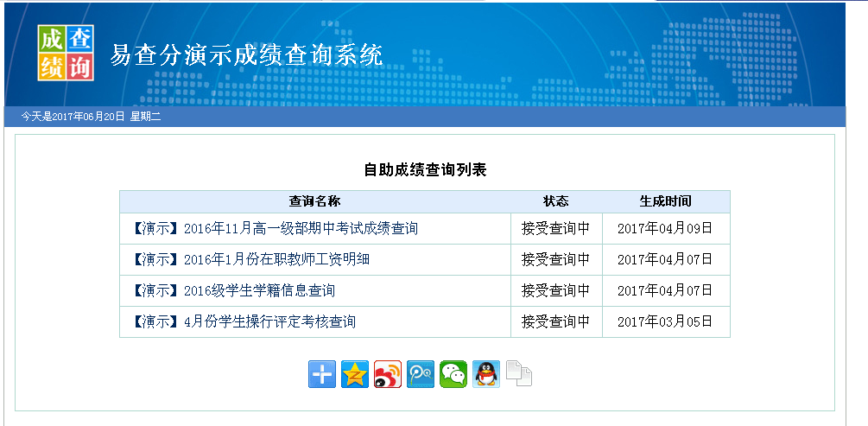Click 2017年04月07日 in 学生学籍信息查询 row
The height and width of the screenshot is (426, 868).
(x=665, y=290)
